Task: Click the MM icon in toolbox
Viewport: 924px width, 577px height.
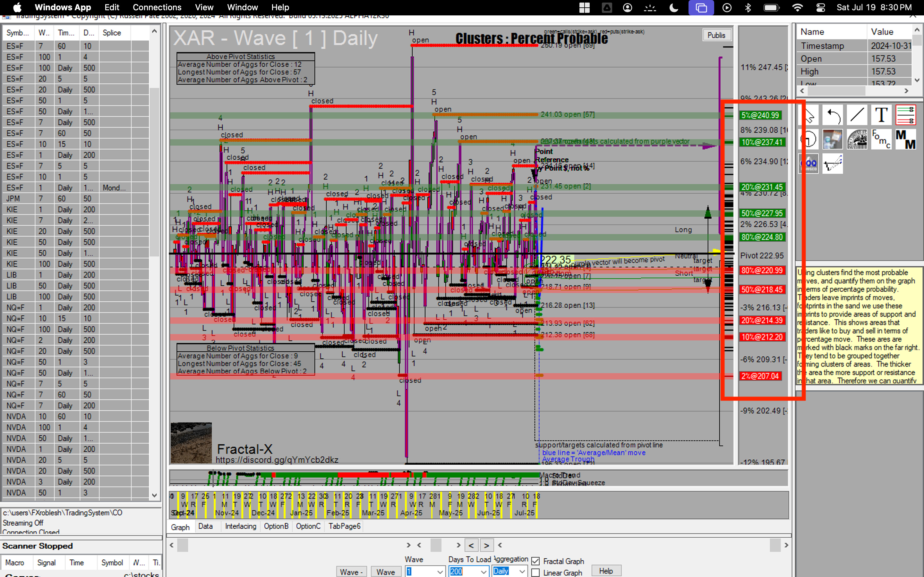Action: point(905,139)
